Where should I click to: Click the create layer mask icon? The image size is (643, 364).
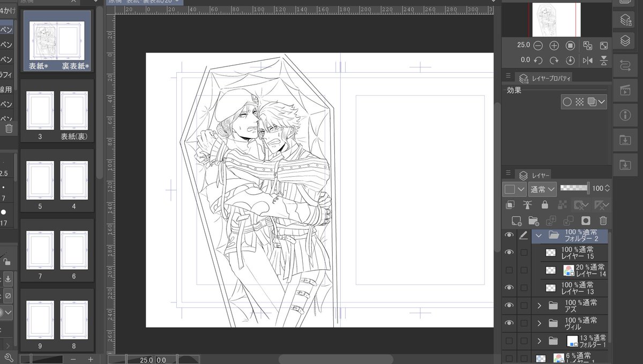tap(586, 220)
